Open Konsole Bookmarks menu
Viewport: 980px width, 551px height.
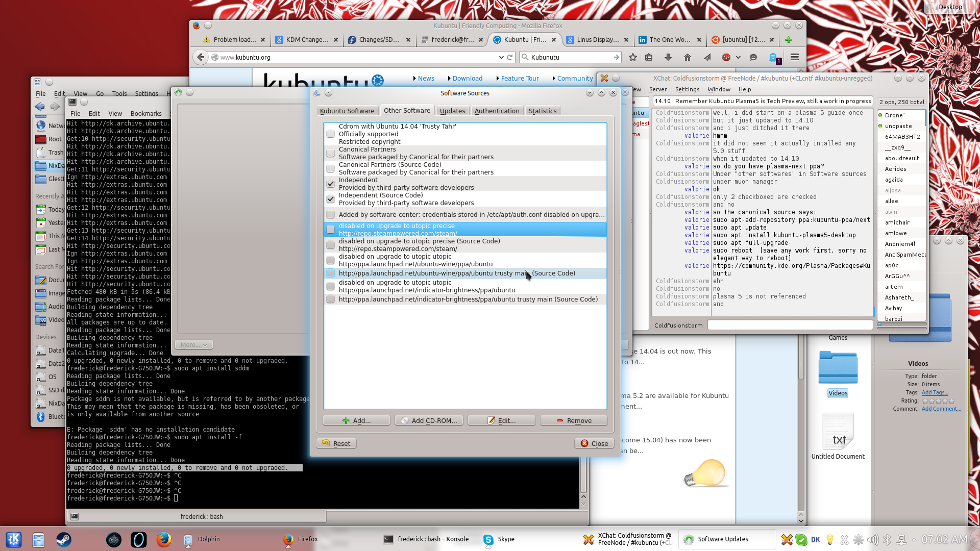(x=146, y=113)
